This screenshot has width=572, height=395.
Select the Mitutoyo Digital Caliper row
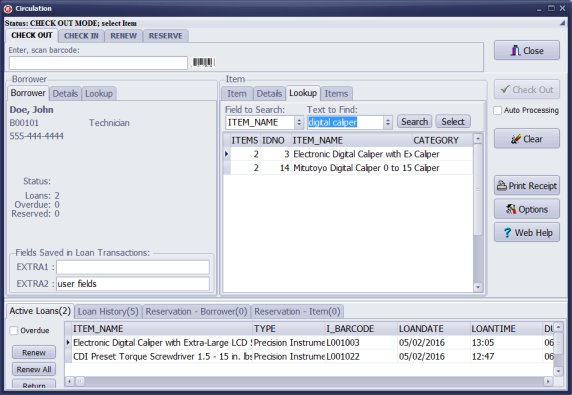(x=348, y=168)
